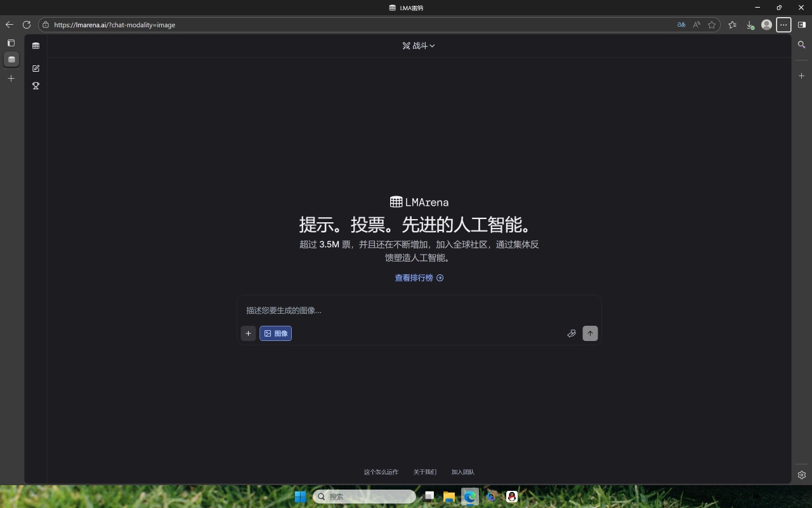Start a new chat with the pencil icon
The height and width of the screenshot is (508, 812).
pyautogui.click(x=36, y=68)
